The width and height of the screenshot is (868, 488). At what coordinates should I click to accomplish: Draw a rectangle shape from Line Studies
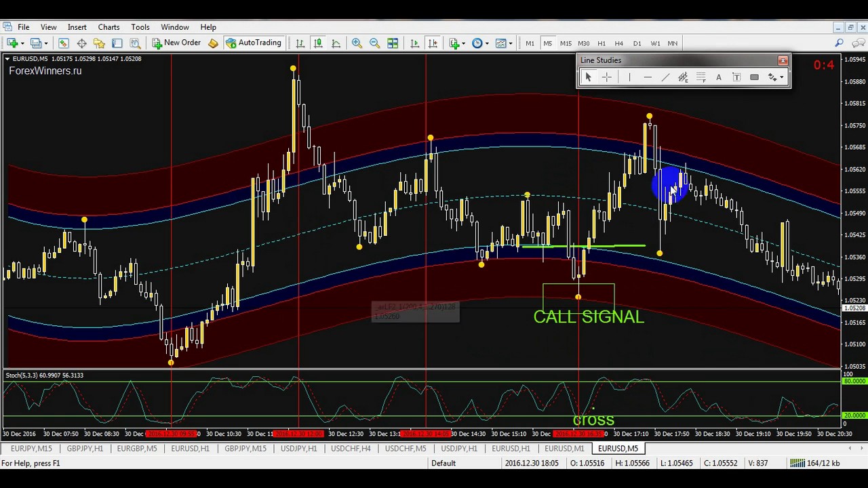tap(754, 77)
